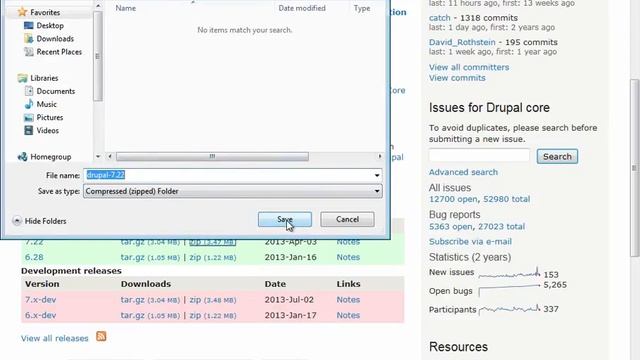Click the Cancel button

[347, 219]
